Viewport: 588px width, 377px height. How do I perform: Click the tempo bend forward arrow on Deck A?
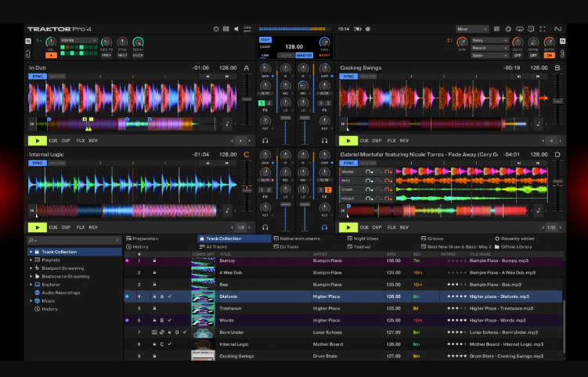[x=227, y=77]
